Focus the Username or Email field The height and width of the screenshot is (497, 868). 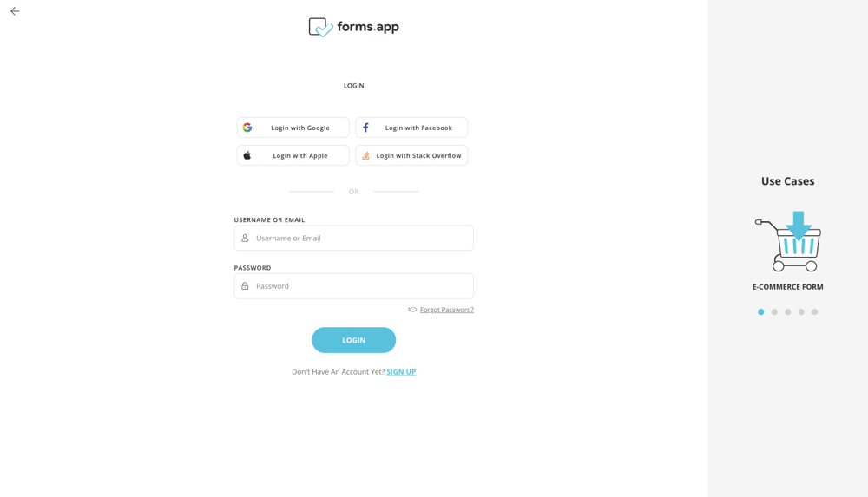tap(360, 238)
